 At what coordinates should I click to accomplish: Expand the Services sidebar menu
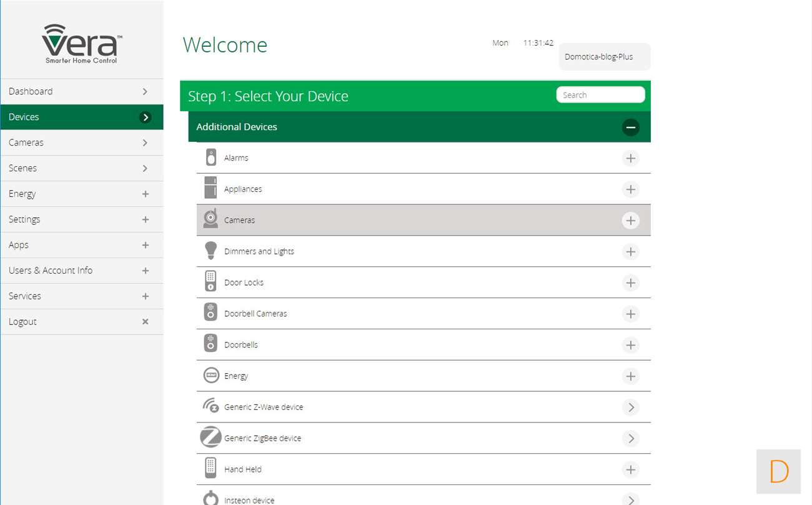(x=82, y=296)
